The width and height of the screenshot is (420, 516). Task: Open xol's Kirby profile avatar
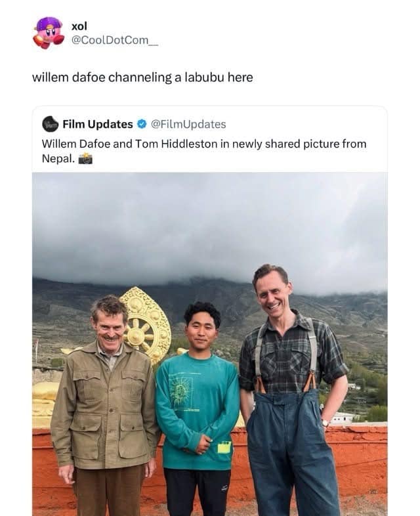(49, 33)
